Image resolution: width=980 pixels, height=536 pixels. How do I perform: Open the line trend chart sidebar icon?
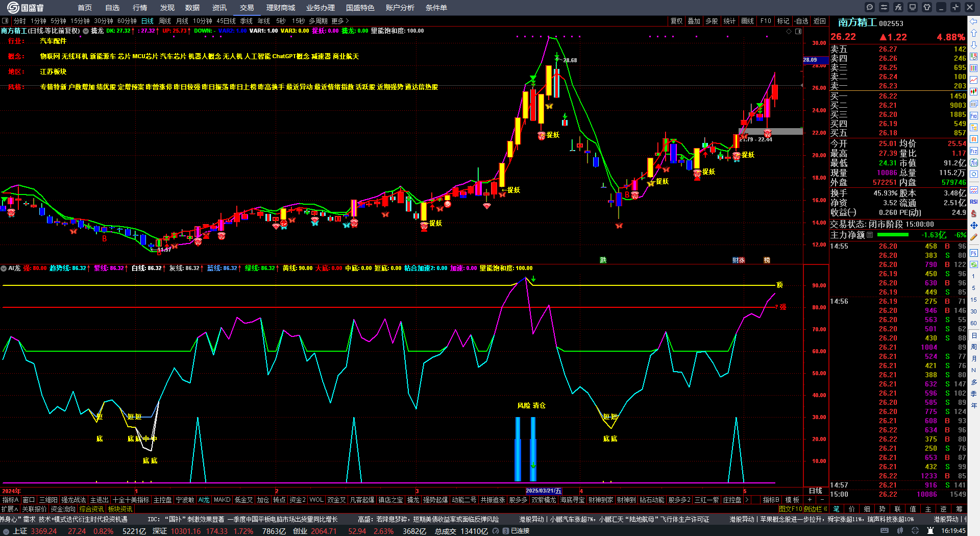coord(974,80)
